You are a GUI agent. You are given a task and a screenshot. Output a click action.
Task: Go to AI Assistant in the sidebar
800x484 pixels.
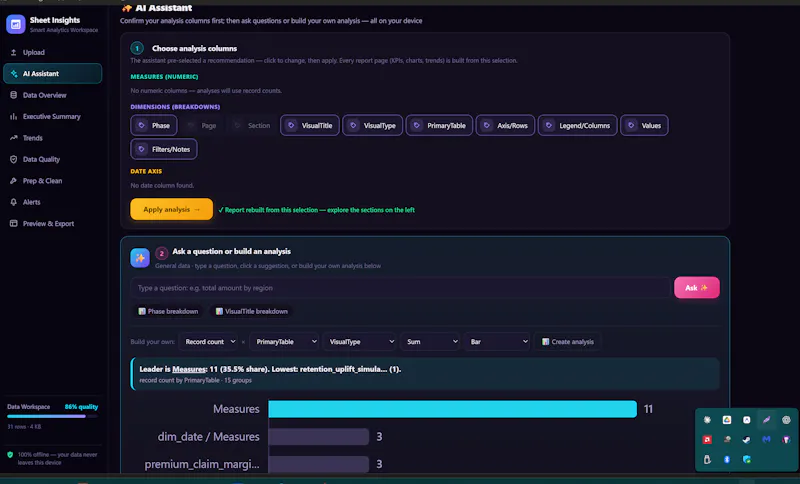(53, 73)
